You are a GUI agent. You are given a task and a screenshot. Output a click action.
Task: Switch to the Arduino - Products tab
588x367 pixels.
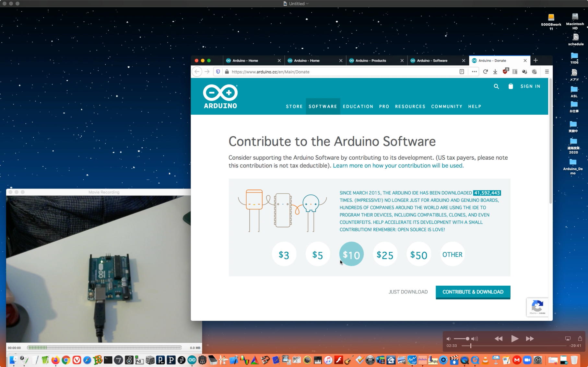tap(376, 61)
